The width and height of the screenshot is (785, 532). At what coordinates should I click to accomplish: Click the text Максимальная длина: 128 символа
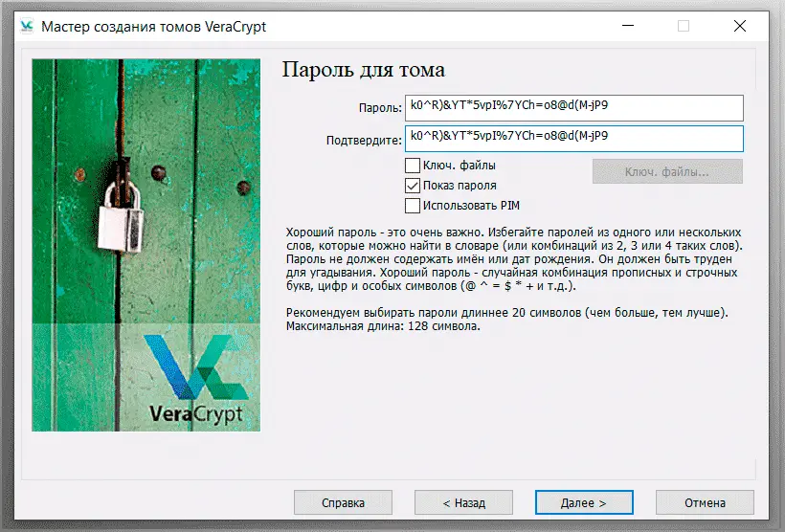pos(383,326)
